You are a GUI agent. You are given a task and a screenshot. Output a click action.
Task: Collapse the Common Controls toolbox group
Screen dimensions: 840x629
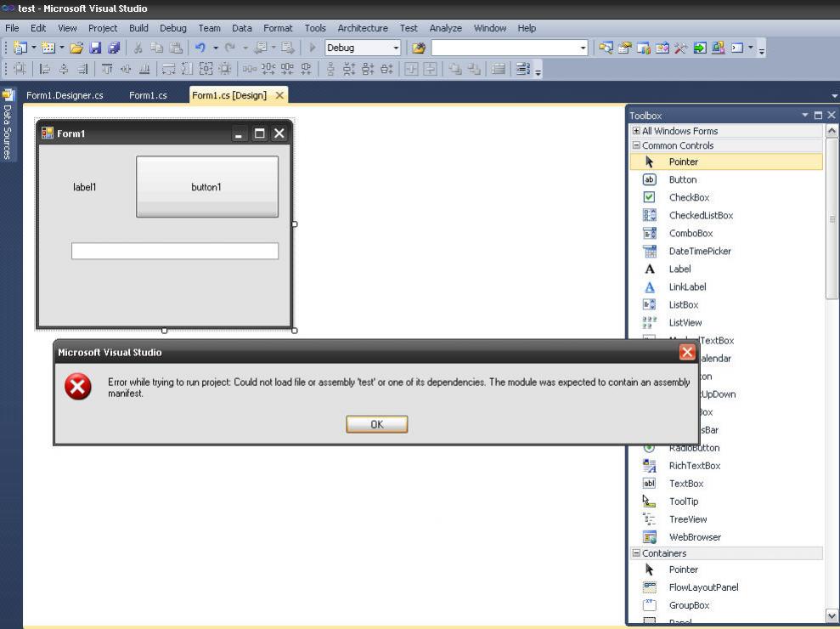click(x=636, y=145)
